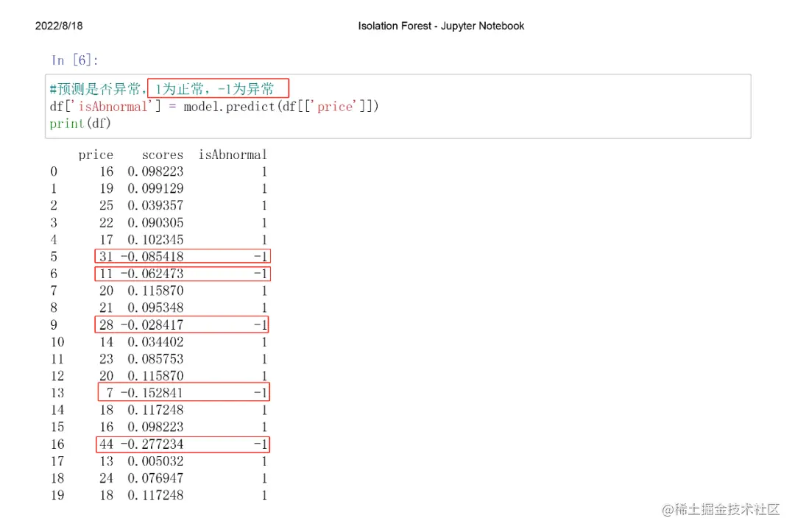
Task: Click score value 0.102345 in row 4
Action: click(x=155, y=240)
